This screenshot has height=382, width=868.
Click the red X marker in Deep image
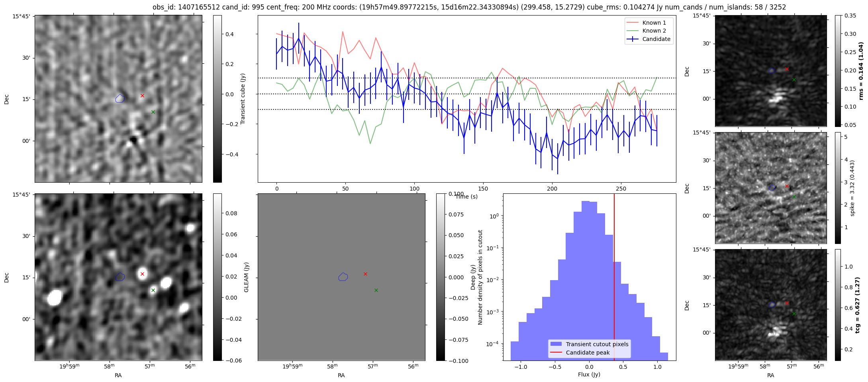(x=365, y=274)
